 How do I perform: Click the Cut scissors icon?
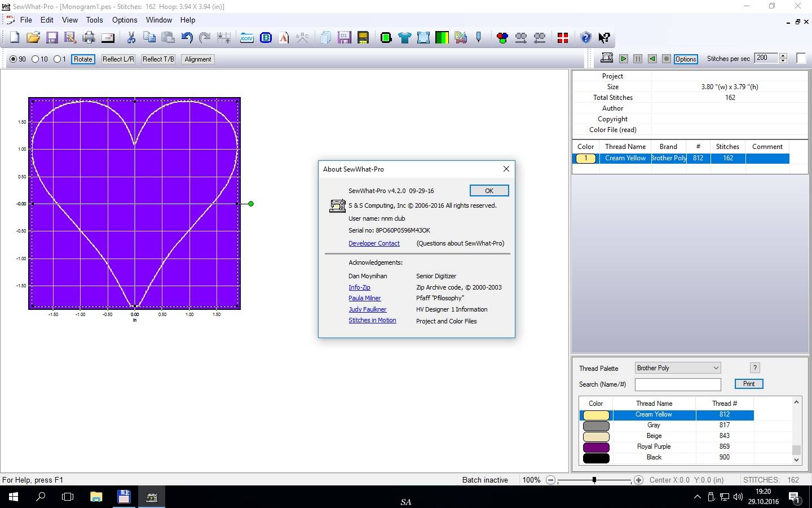tap(131, 38)
